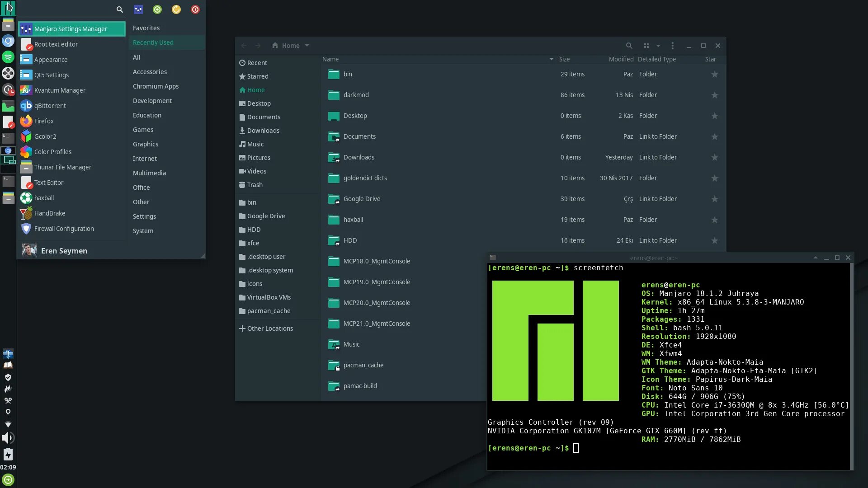Click the terminal window scrollbar
868x488 pixels.
pyautogui.click(x=852, y=366)
